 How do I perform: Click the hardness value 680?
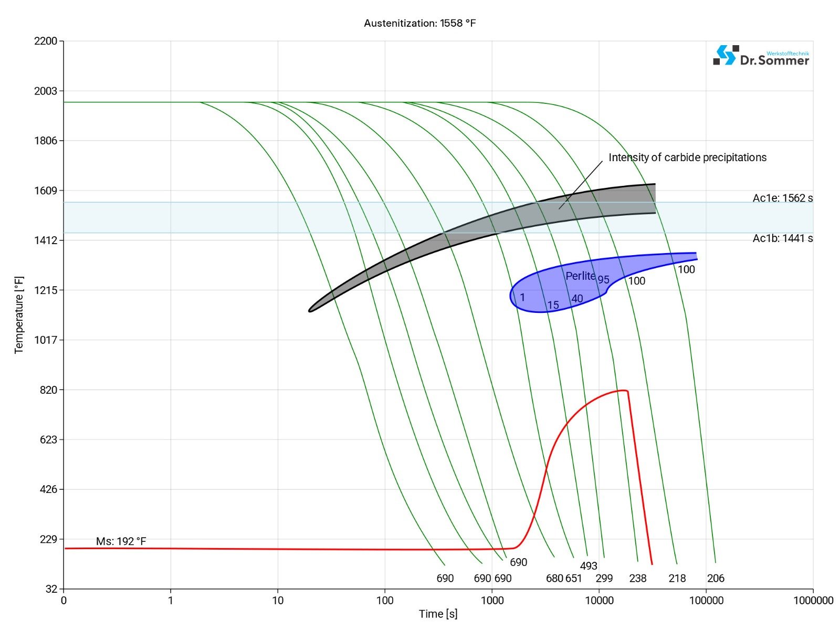(554, 579)
